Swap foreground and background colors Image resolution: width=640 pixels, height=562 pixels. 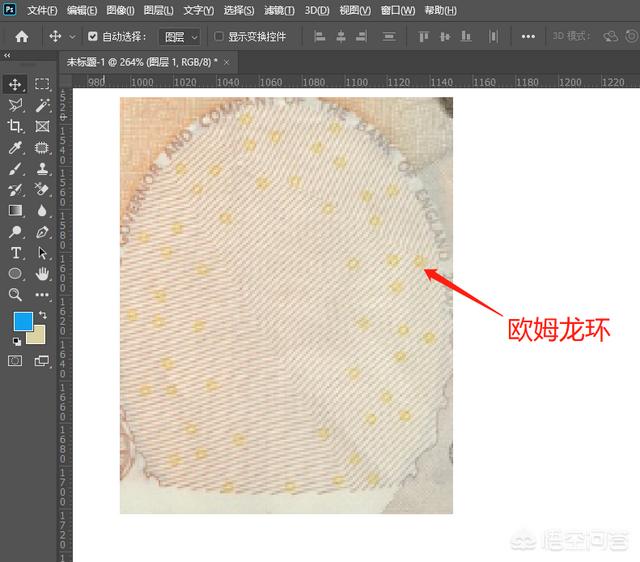click(x=43, y=315)
